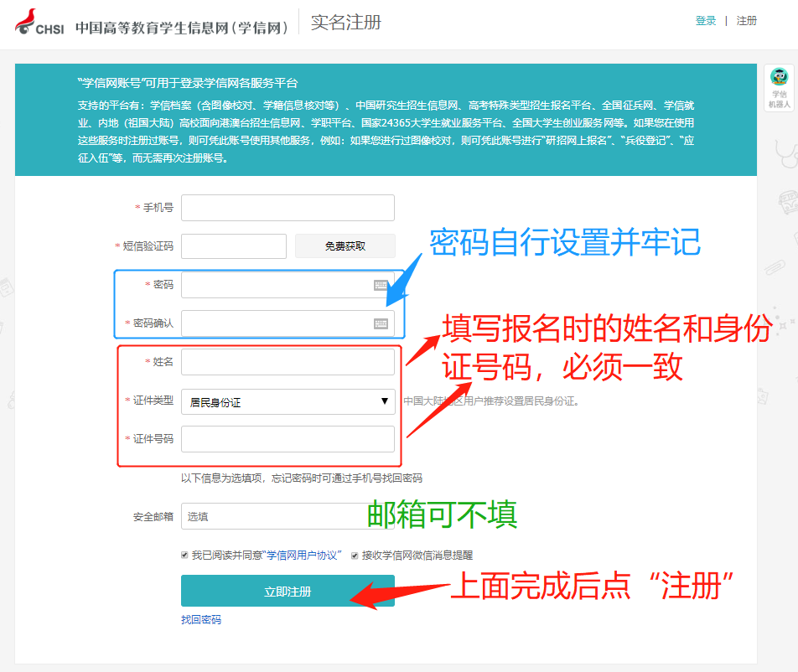Click the 中国高等教育学生信息网 site title
This screenshot has width=798, height=672.
(x=182, y=28)
